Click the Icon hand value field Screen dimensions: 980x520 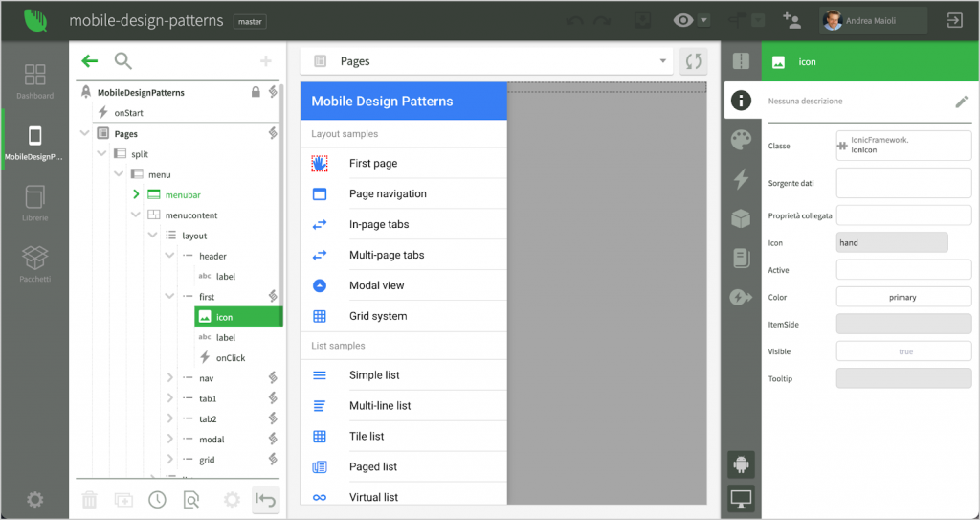[x=892, y=242]
